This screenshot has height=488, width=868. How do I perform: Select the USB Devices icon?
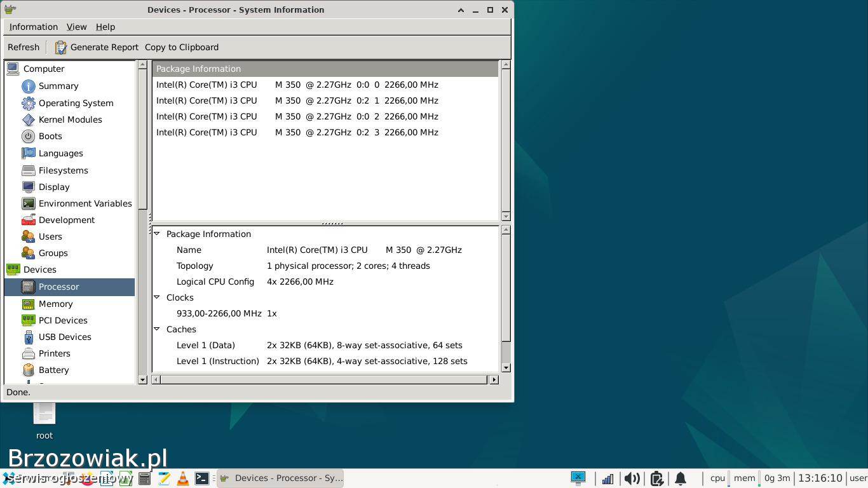point(28,337)
